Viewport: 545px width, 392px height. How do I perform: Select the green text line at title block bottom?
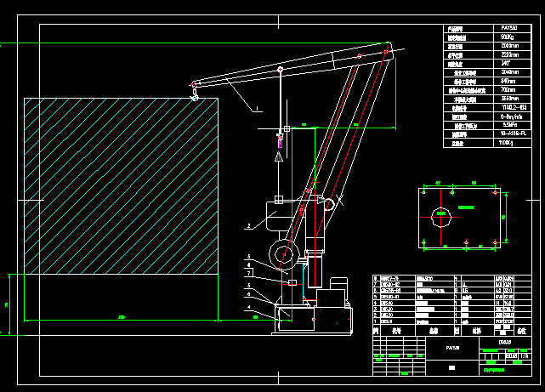(494, 370)
